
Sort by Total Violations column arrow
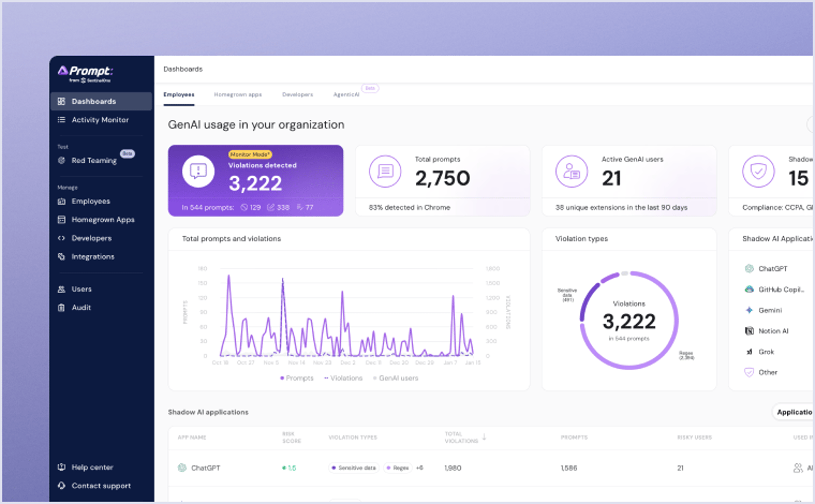pos(484,437)
